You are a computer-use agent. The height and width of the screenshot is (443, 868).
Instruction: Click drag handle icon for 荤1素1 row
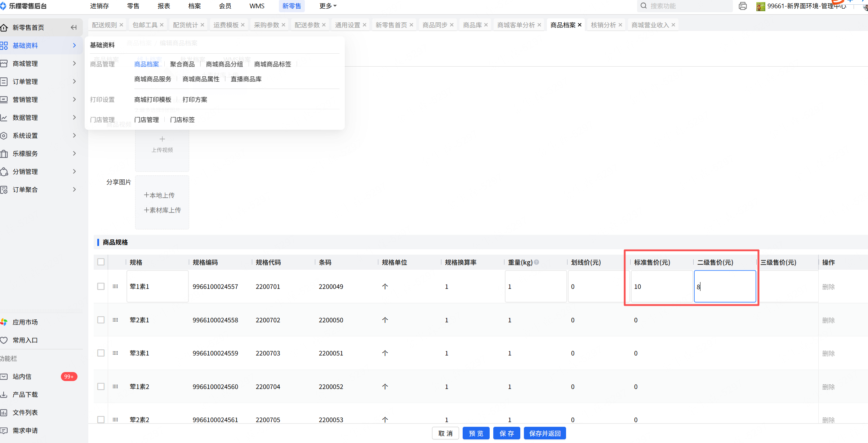point(115,286)
